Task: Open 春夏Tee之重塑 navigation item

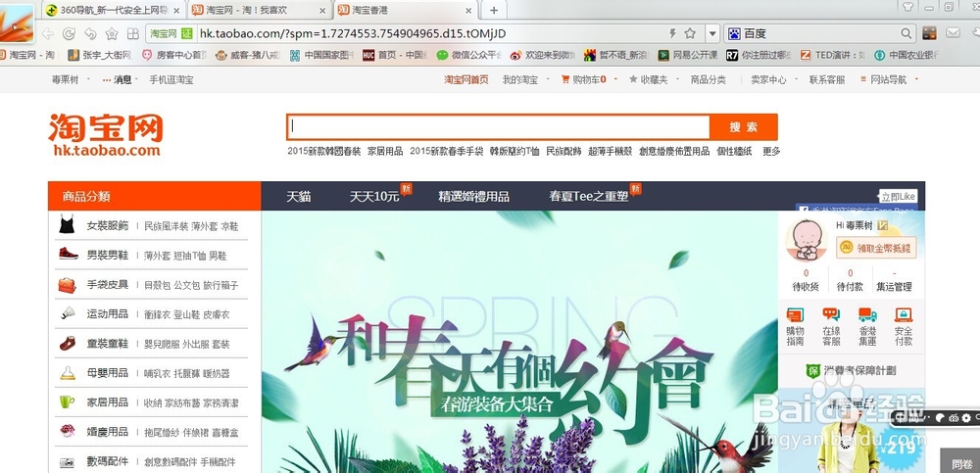Action: tap(589, 196)
